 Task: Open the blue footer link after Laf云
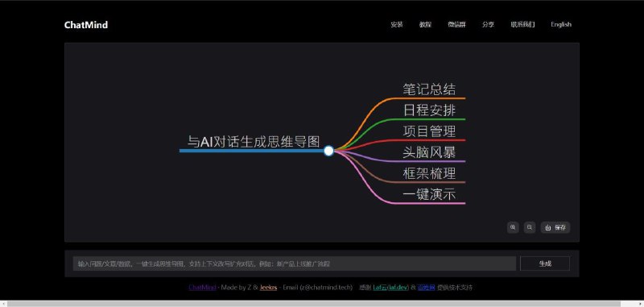click(x=427, y=288)
